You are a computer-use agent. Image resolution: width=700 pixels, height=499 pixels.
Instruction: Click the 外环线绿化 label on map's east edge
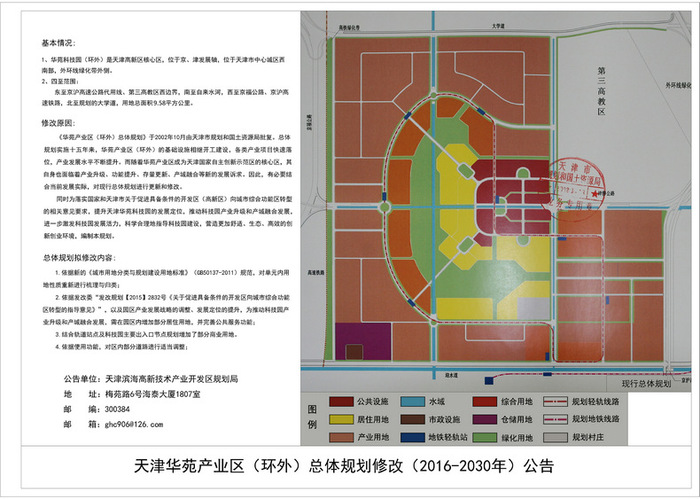pyautogui.click(x=678, y=85)
